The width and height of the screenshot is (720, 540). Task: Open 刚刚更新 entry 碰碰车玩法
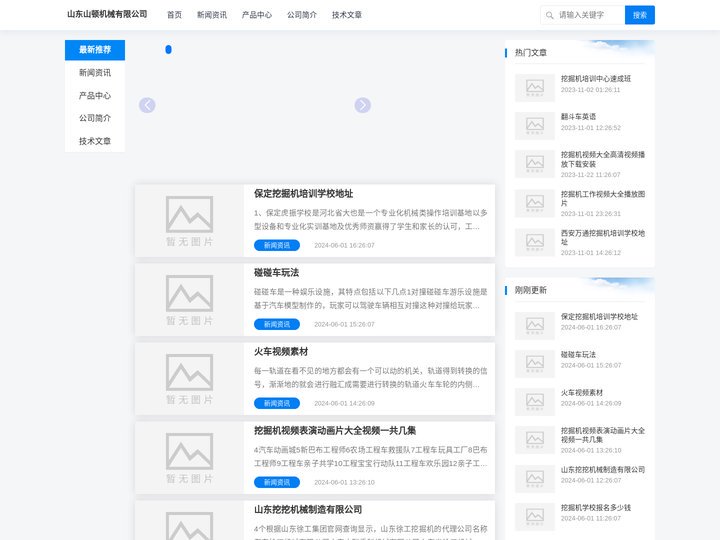(578, 354)
